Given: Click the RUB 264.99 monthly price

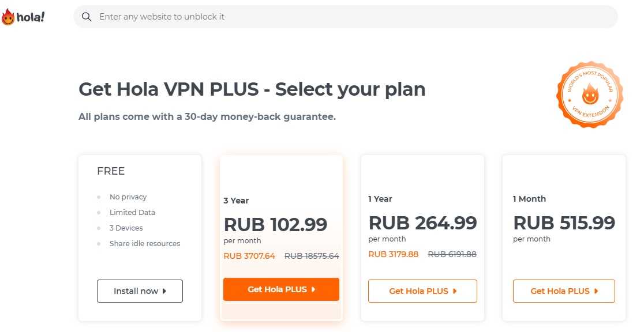Looking at the screenshot, I should point(422,222).
